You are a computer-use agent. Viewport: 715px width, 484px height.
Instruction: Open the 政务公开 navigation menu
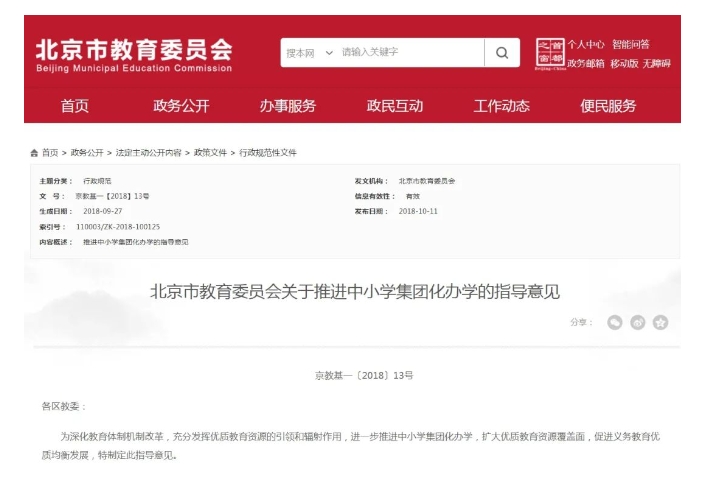[181, 106]
